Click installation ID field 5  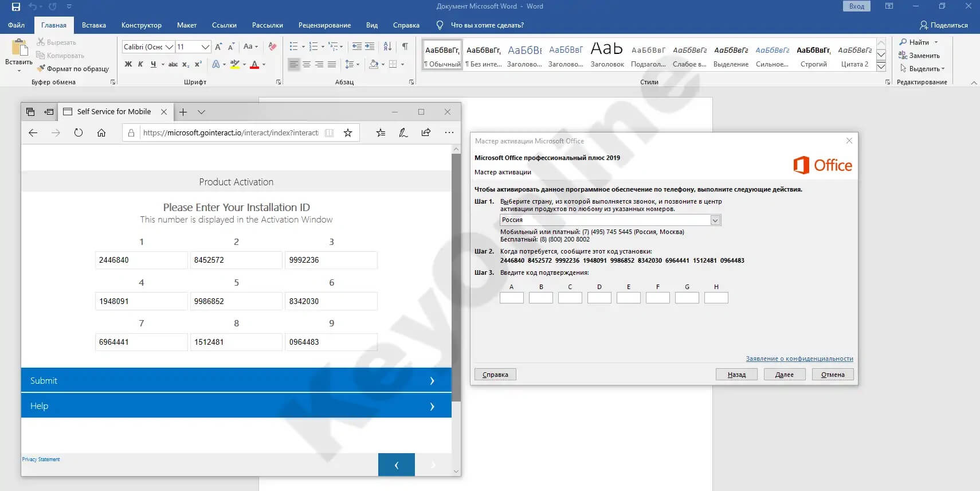(236, 301)
